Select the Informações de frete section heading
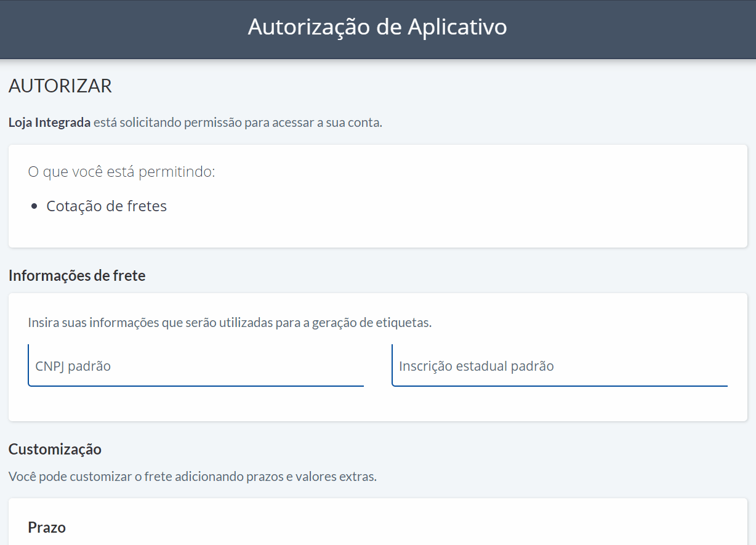 (x=77, y=275)
